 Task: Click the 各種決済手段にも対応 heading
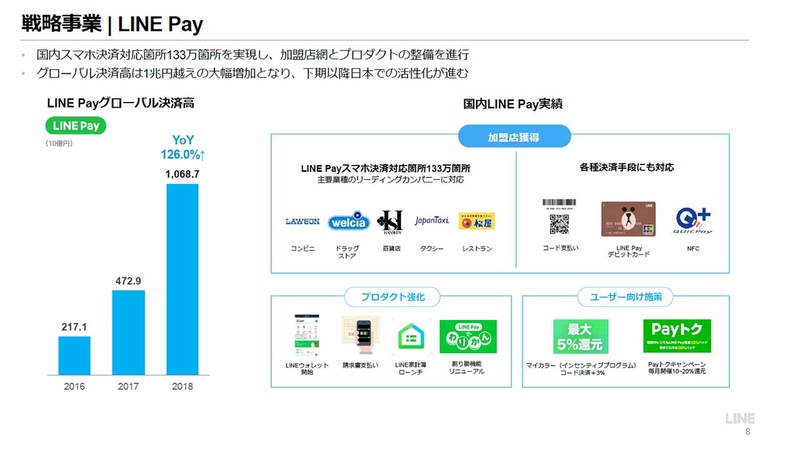point(627,167)
